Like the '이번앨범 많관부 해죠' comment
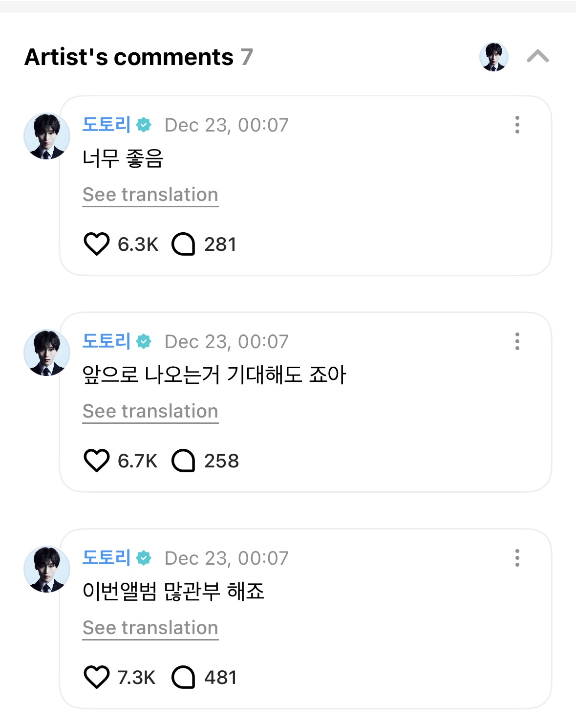576x728 pixels. click(96, 677)
